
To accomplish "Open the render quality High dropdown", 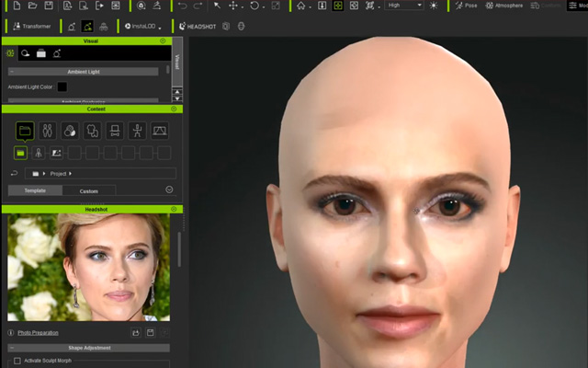I will click(x=404, y=6).
